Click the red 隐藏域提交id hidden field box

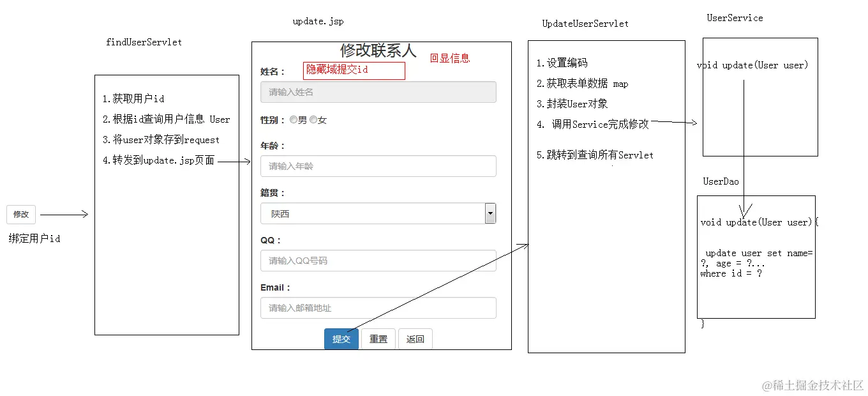click(354, 71)
